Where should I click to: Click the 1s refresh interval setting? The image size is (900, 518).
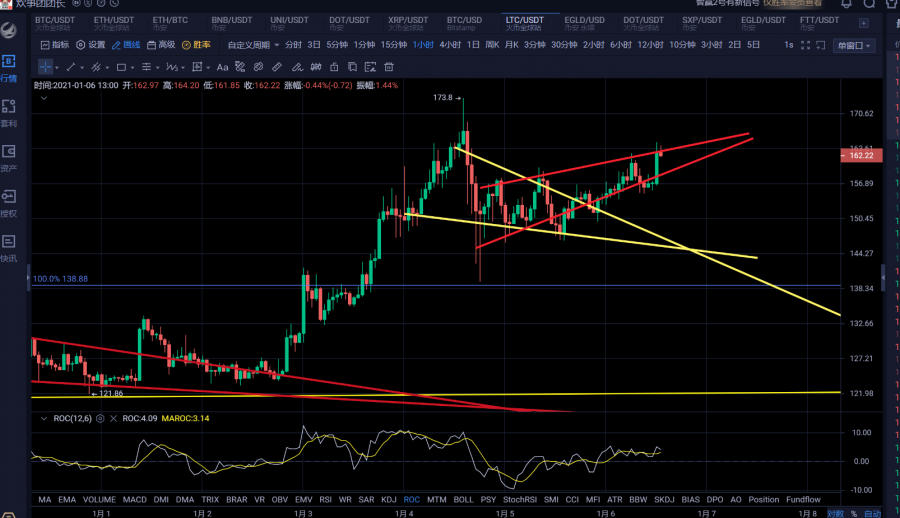(789, 45)
